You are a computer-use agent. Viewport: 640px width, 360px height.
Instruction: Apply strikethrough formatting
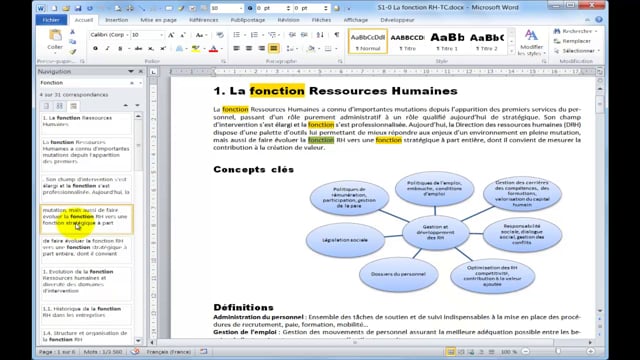pos(138,49)
